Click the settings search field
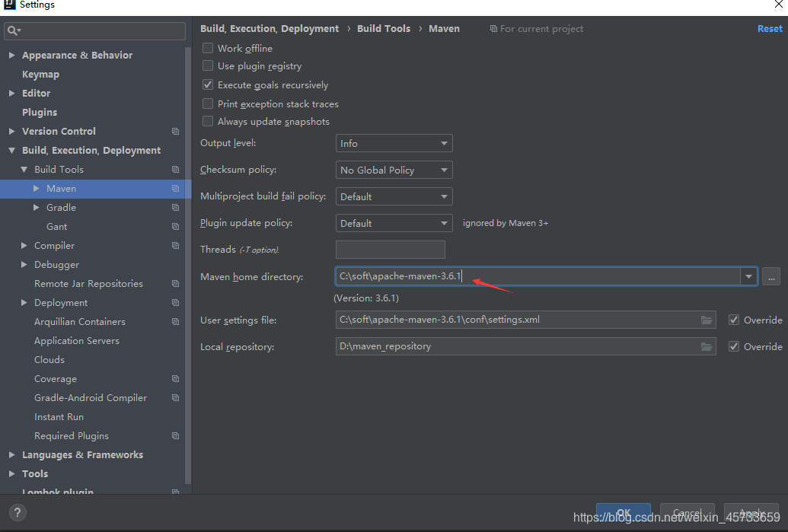Screen dimensions: 788x532 (x=94, y=30)
